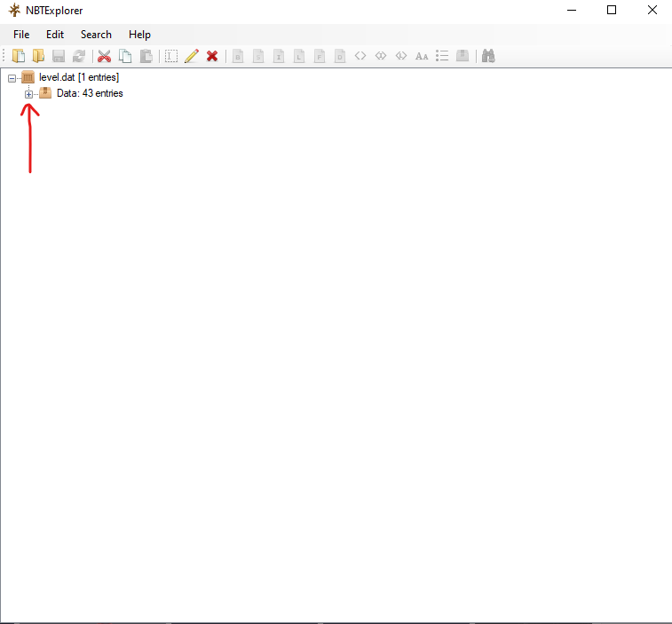The image size is (672, 624).
Task: Click the Add String Tag icon
Action: click(x=422, y=56)
